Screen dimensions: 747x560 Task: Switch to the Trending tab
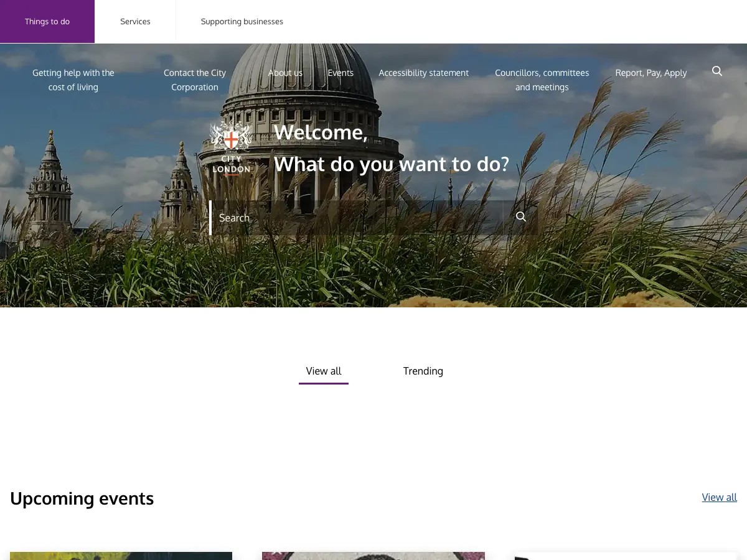423,371
